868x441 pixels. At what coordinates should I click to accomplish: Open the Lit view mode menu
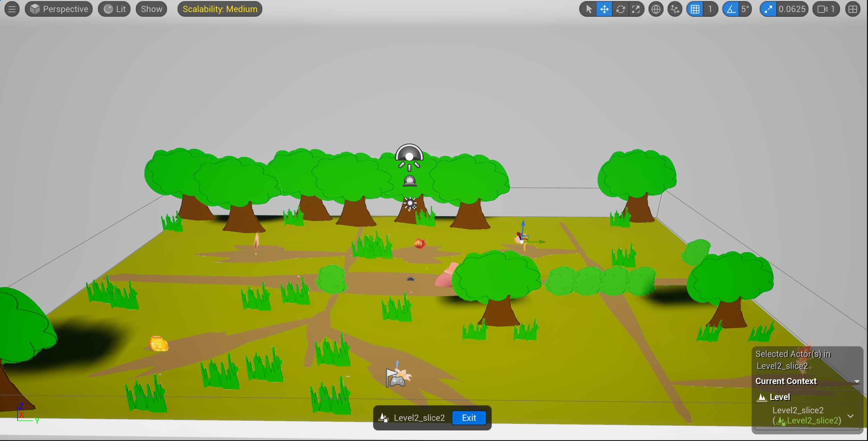[115, 9]
